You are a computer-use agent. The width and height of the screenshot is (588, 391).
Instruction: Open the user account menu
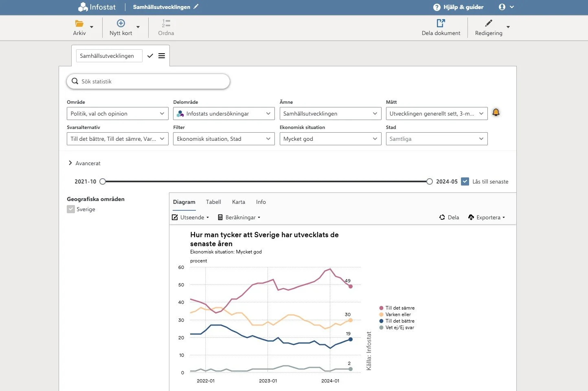click(x=506, y=7)
